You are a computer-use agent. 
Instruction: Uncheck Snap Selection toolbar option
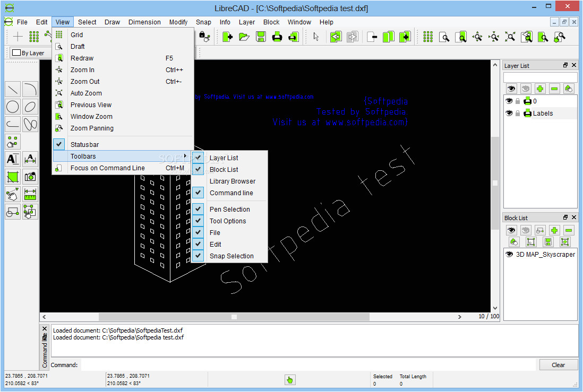(198, 256)
